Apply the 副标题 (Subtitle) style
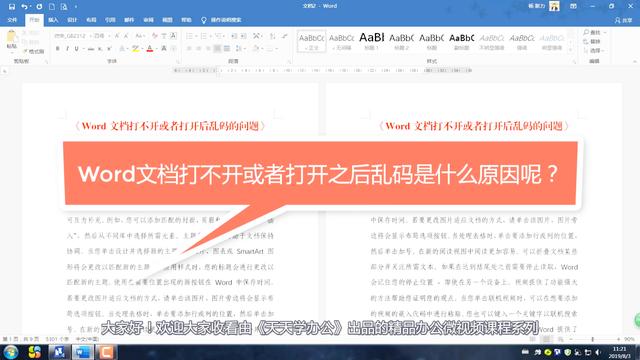This screenshot has width=640, height=360. (x=462, y=41)
